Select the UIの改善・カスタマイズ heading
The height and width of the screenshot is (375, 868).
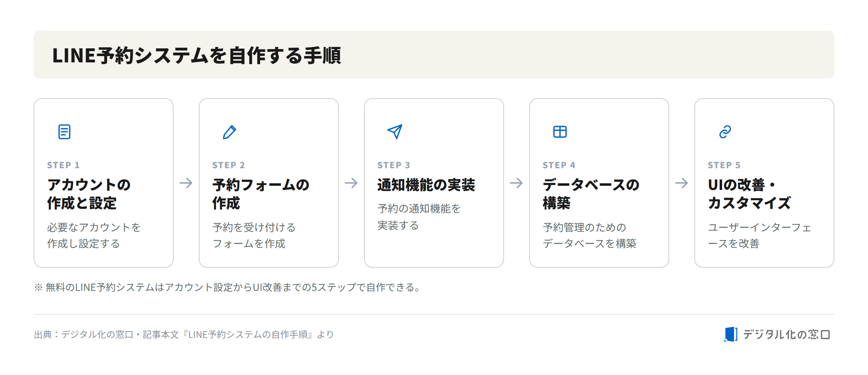click(x=749, y=194)
